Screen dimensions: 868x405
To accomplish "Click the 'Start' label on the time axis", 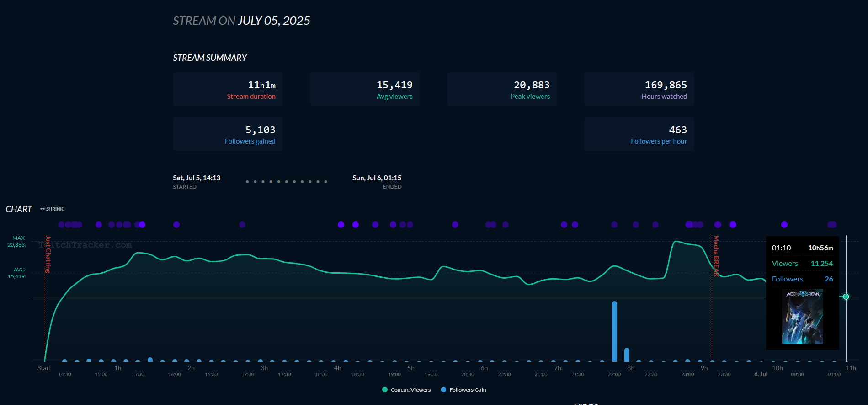I will point(44,368).
